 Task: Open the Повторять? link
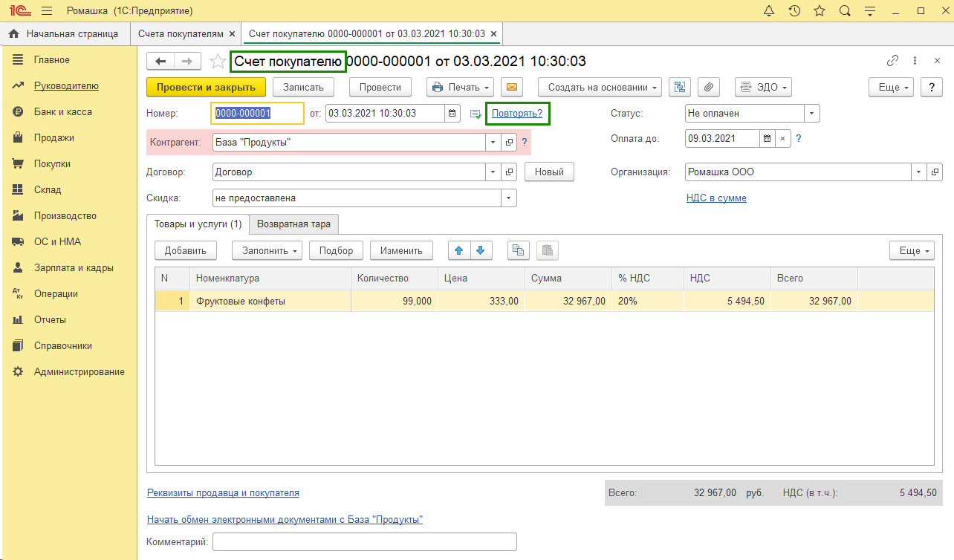517,114
